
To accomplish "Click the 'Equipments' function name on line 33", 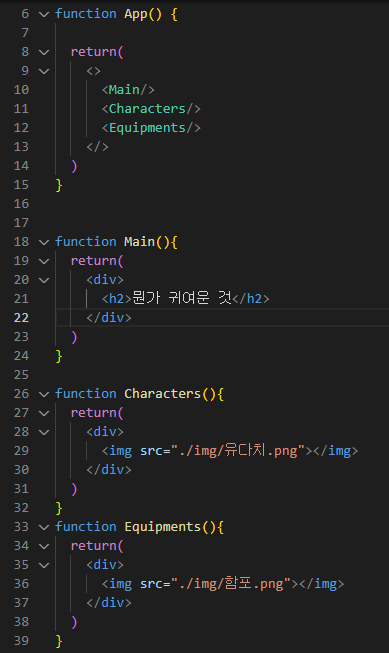I will click(162, 527).
